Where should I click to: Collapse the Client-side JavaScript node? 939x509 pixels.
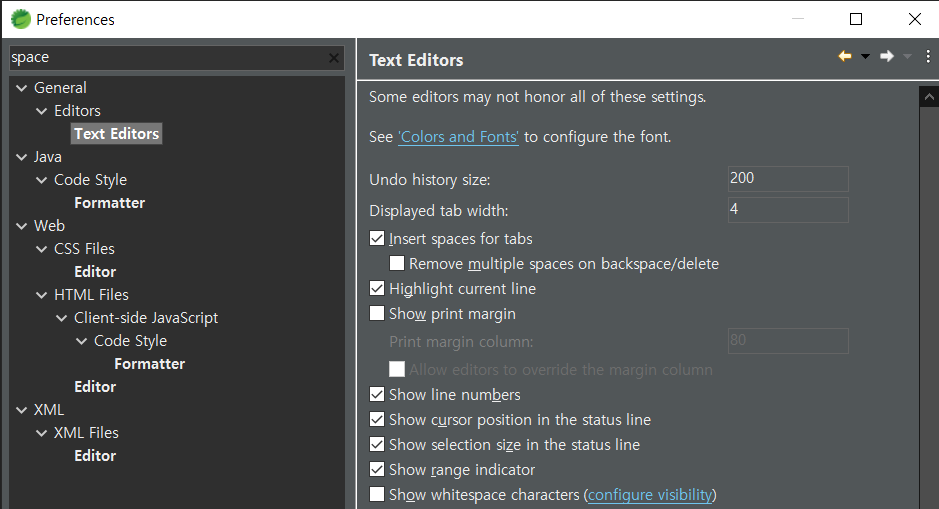pos(61,318)
